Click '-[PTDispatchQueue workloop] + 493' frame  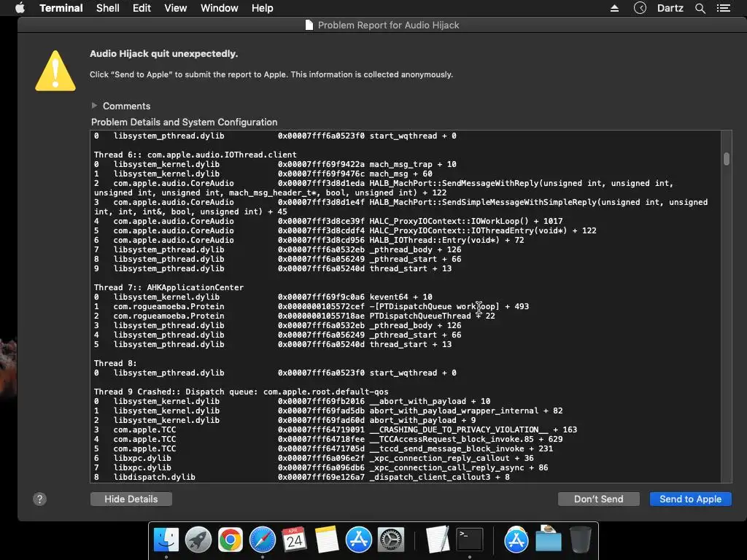pyautogui.click(x=449, y=306)
